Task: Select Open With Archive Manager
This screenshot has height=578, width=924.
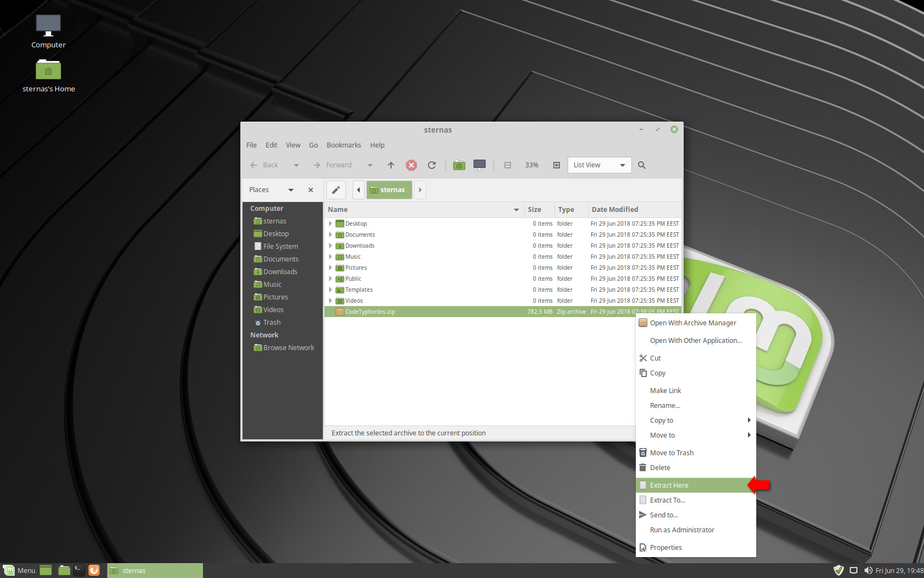Action: [x=696, y=323]
